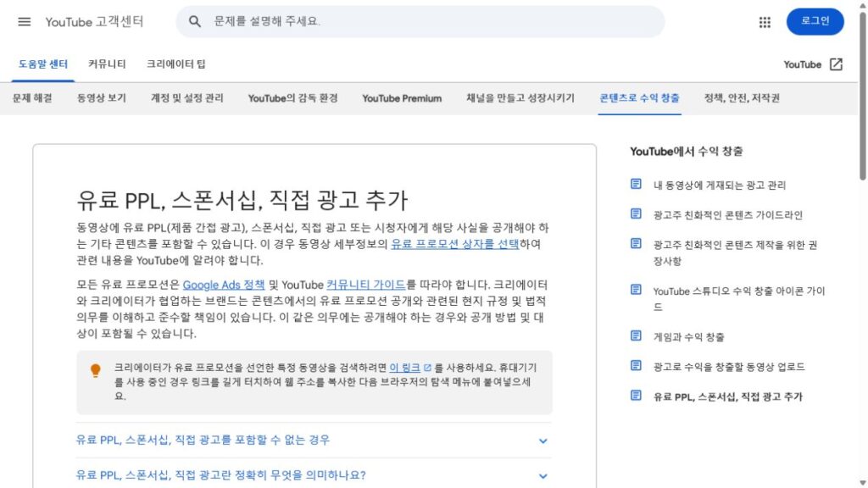Open YouTube Premium category
This screenshot has height=488, width=868.
(402, 98)
